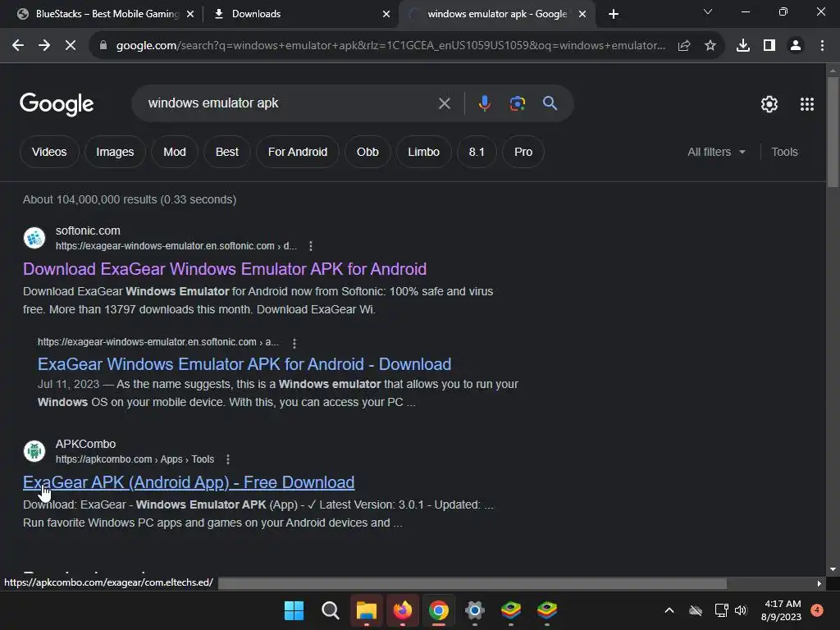Open File Explorer from taskbar

click(x=367, y=610)
